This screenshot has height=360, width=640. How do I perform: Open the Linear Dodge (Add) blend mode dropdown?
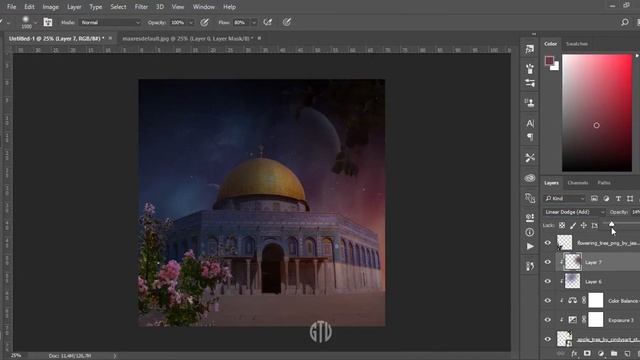(x=574, y=212)
